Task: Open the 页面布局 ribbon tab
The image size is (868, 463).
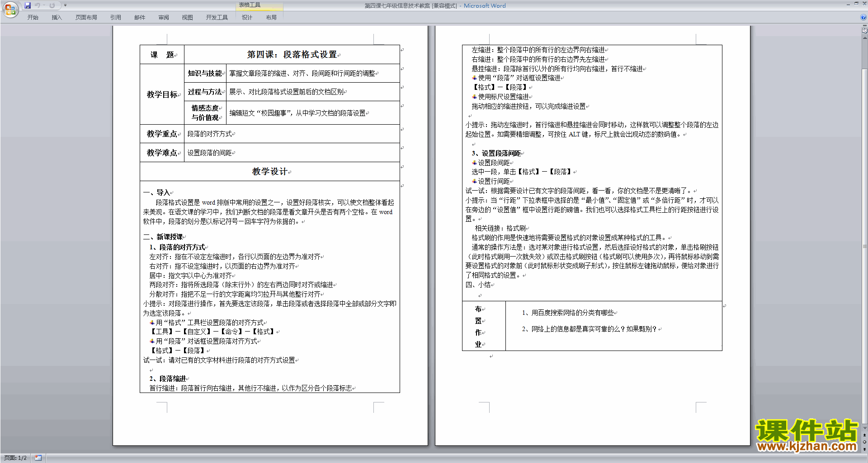Action: 86,18
